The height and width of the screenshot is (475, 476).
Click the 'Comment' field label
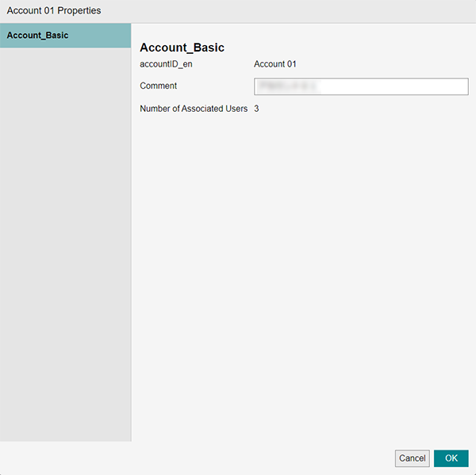158,86
